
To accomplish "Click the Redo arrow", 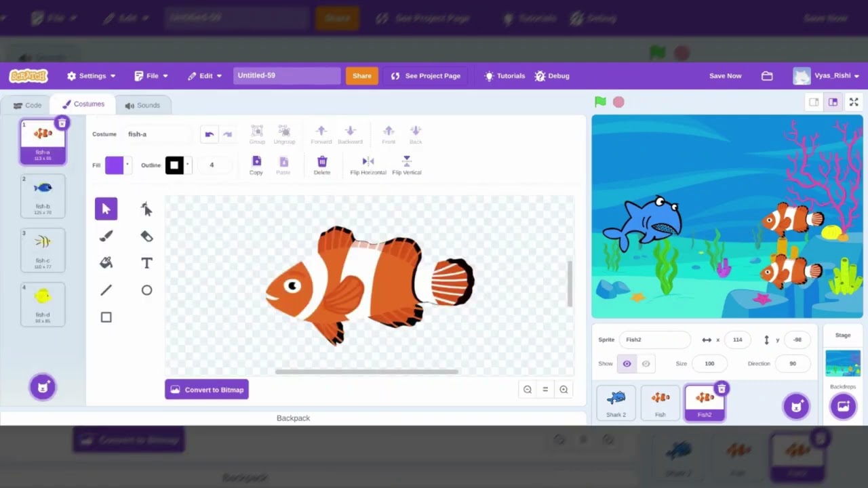I will point(227,134).
